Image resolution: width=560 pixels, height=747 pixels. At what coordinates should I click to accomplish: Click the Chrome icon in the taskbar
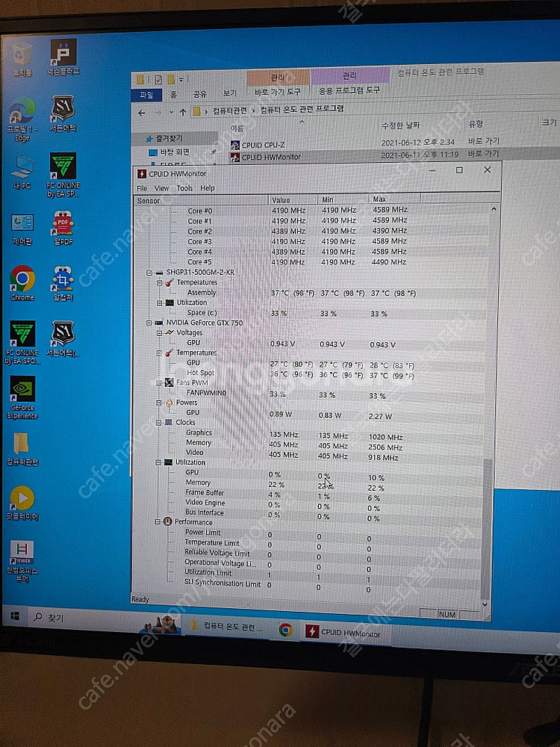click(285, 630)
